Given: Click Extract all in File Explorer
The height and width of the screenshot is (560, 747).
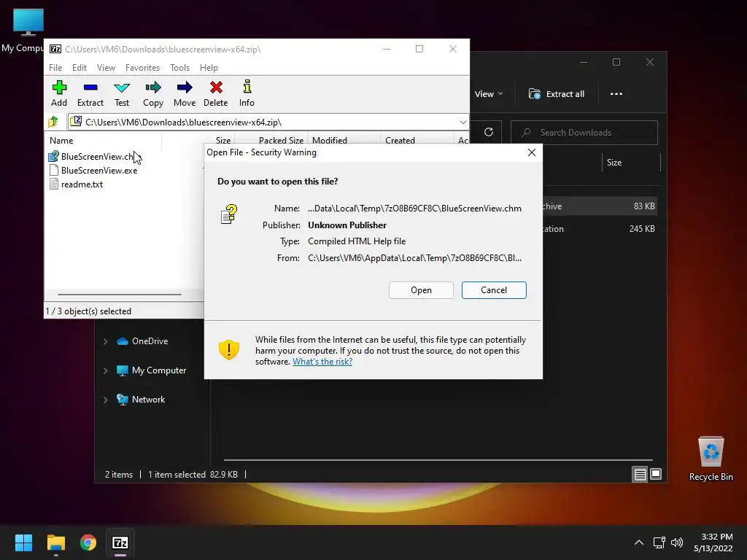Looking at the screenshot, I should 557,94.
